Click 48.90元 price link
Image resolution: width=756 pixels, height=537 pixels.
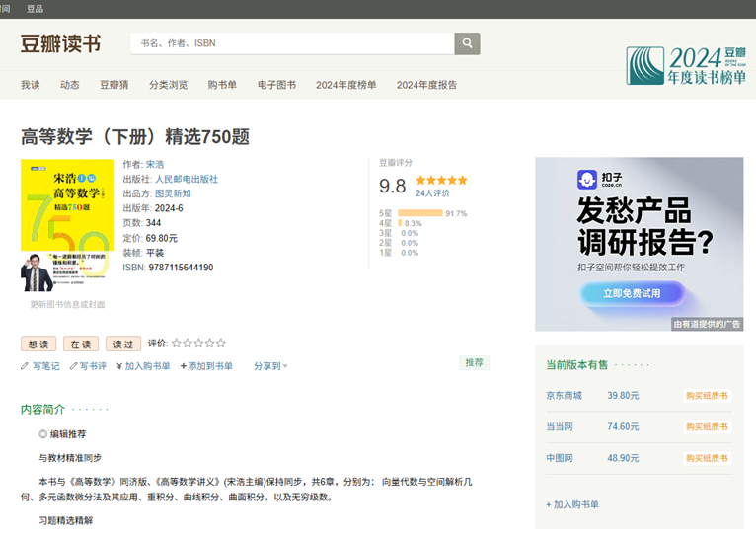click(x=623, y=458)
